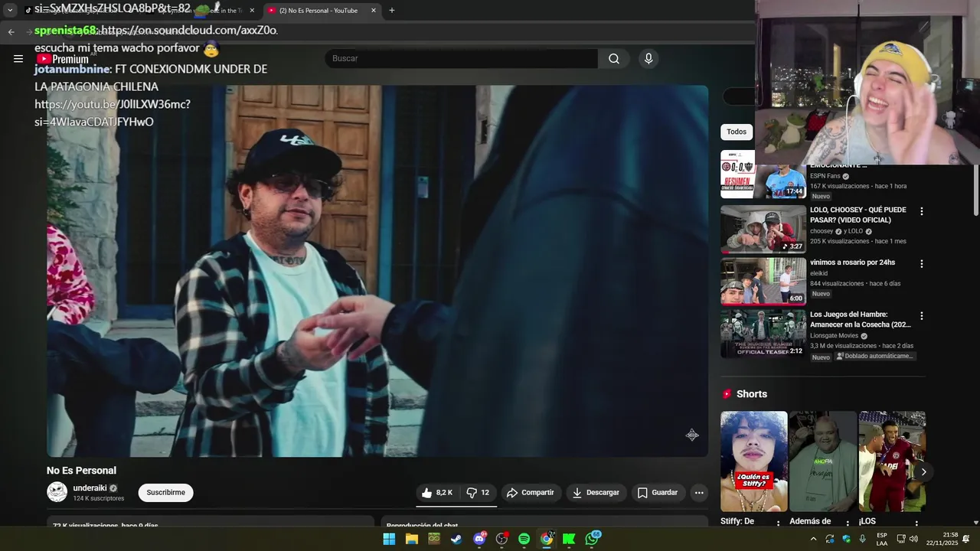The height and width of the screenshot is (551, 980).
Task: Open Chrome from the taskbar
Action: coord(547,539)
